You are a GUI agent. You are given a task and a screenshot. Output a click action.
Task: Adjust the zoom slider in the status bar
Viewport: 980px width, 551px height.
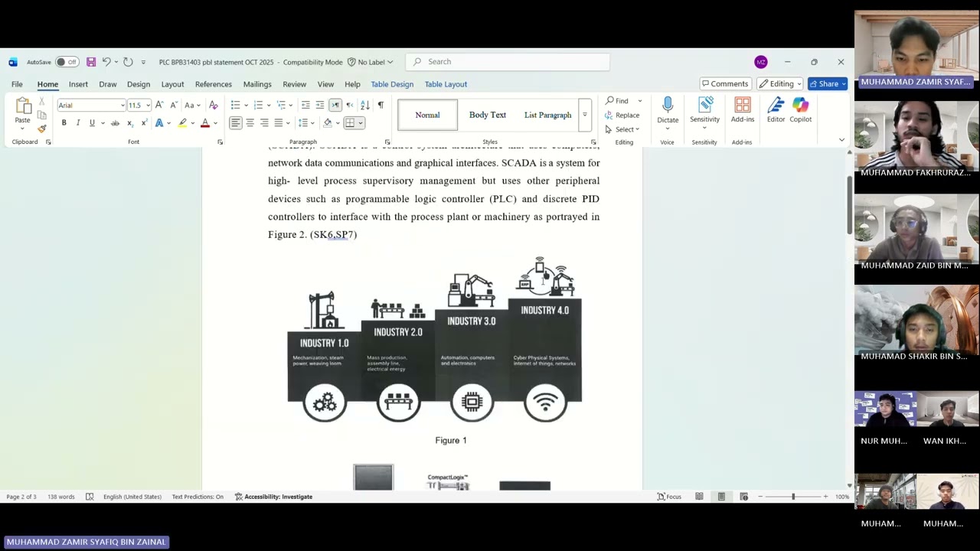coord(793,497)
